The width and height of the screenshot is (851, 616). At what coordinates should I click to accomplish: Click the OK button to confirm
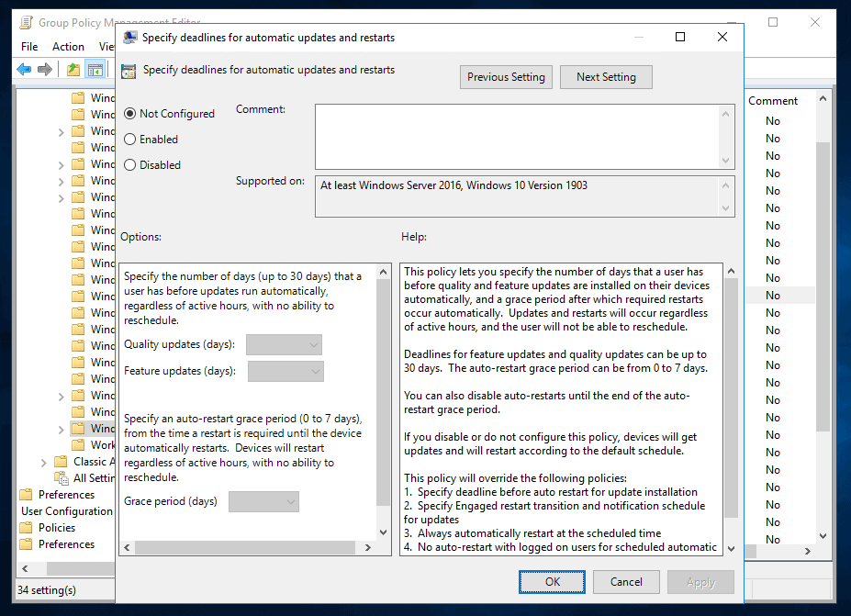(552, 582)
